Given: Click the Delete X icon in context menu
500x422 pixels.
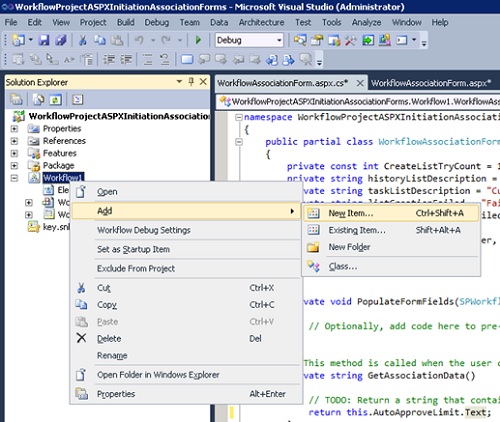Looking at the screenshot, I should click(x=81, y=338).
